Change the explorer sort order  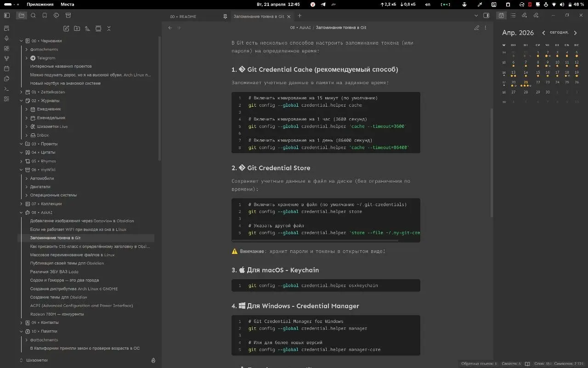tap(87, 29)
